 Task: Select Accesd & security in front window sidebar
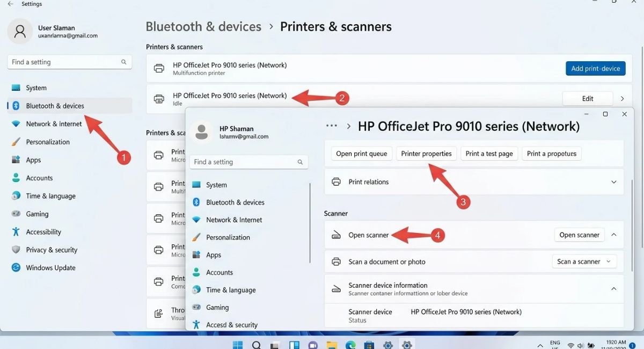[232, 325]
